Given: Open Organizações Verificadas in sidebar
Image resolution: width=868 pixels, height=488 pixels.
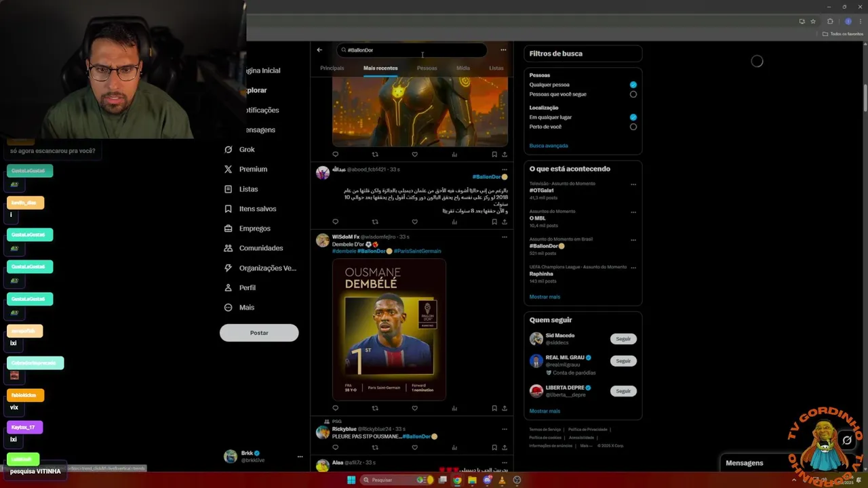Looking at the screenshot, I should (260, 268).
